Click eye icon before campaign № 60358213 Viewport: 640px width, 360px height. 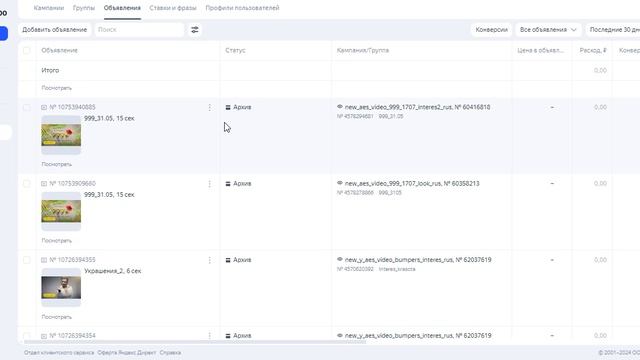pos(340,183)
